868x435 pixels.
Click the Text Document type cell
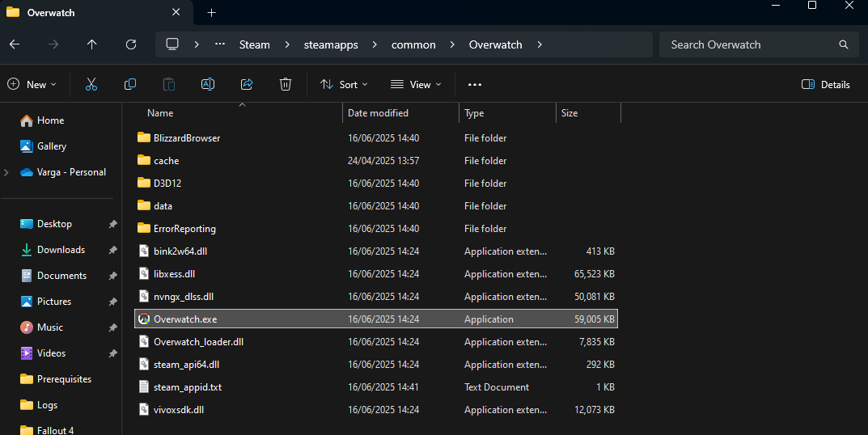pos(497,387)
